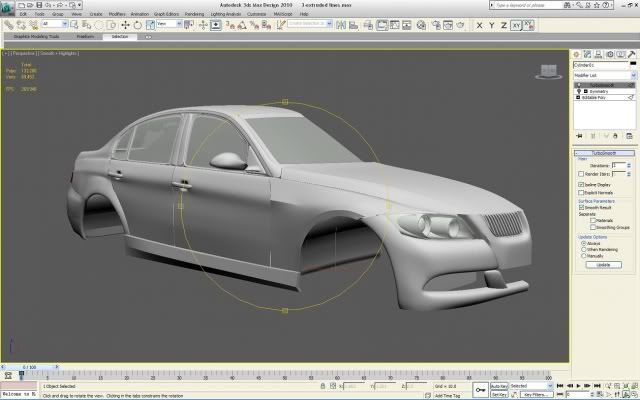Open the quick access toolbar dropdown arrow

[80, 5]
